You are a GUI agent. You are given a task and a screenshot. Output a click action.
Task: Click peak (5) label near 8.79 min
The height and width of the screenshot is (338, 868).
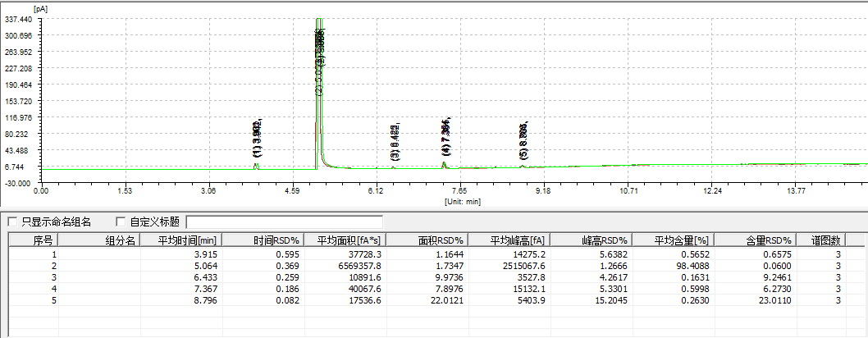pyautogui.click(x=523, y=141)
